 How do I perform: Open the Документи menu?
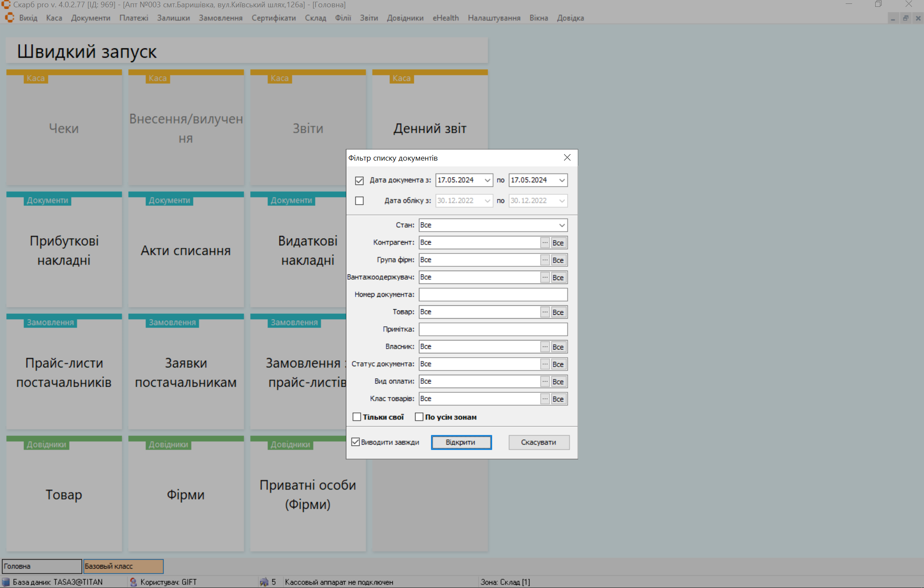[90, 18]
